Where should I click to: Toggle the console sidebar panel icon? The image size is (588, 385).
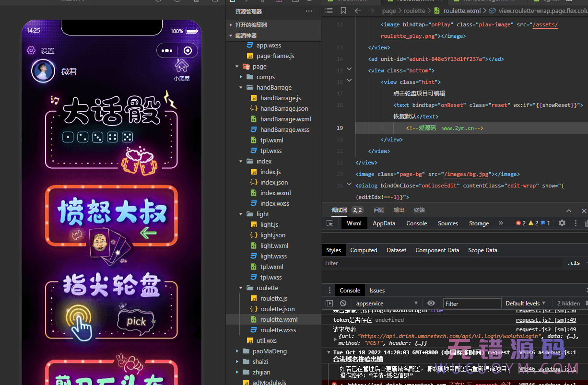[x=329, y=303]
